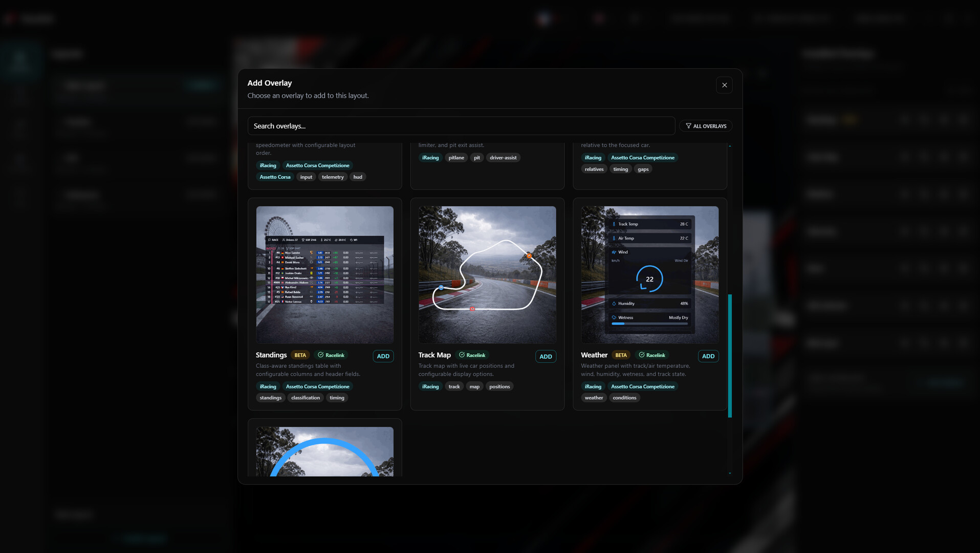The height and width of the screenshot is (553, 980).
Task: Select the Weather panel preview image
Action: [649, 274]
